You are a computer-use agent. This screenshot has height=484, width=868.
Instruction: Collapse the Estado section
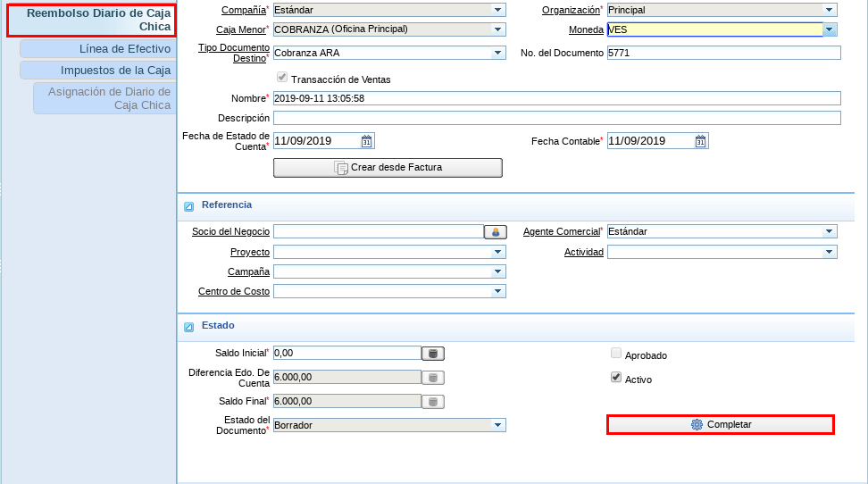(188, 328)
